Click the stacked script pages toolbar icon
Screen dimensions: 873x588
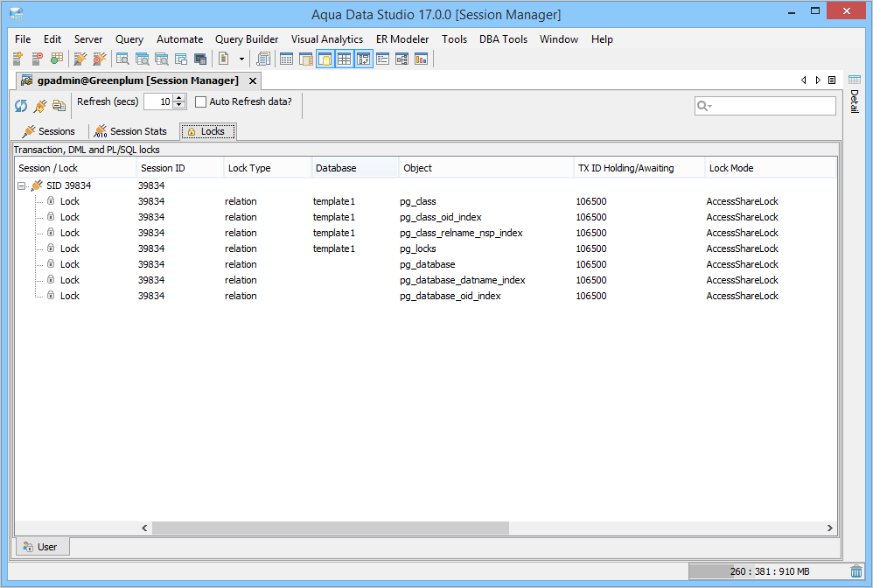point(263,59)
